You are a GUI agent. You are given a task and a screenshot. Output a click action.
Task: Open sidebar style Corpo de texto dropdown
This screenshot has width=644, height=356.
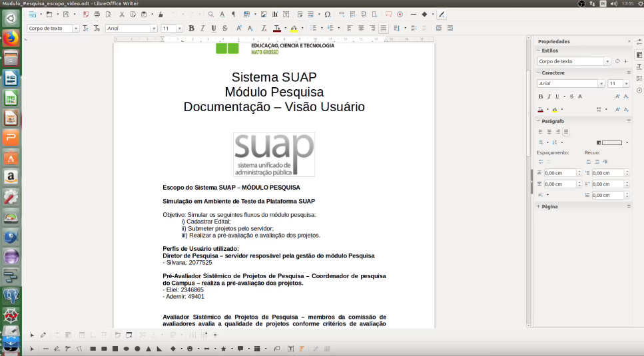pyautogui.click(x=607, y=61)
